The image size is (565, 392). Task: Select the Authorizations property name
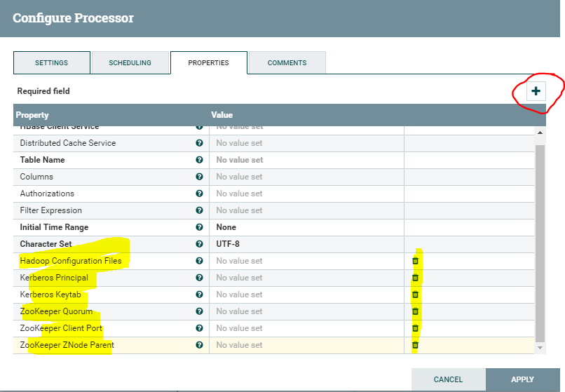tap(47, 194)
